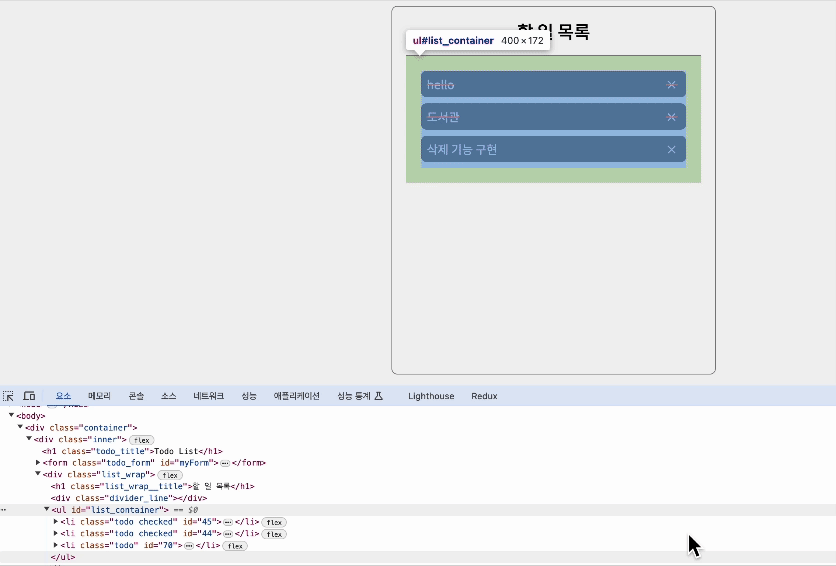
Task: Collapse the body element node
Action: click(x=11, y=415)
